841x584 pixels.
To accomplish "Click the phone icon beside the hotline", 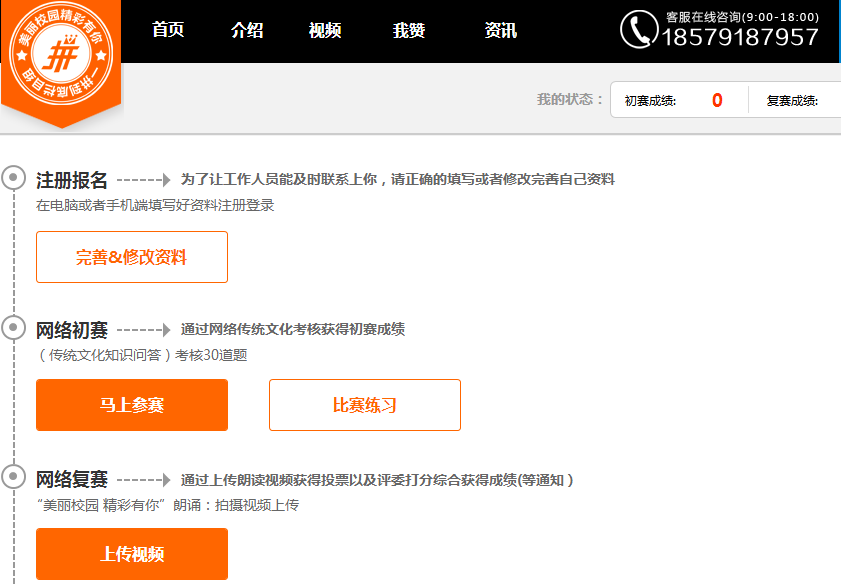I will (638, 29).
